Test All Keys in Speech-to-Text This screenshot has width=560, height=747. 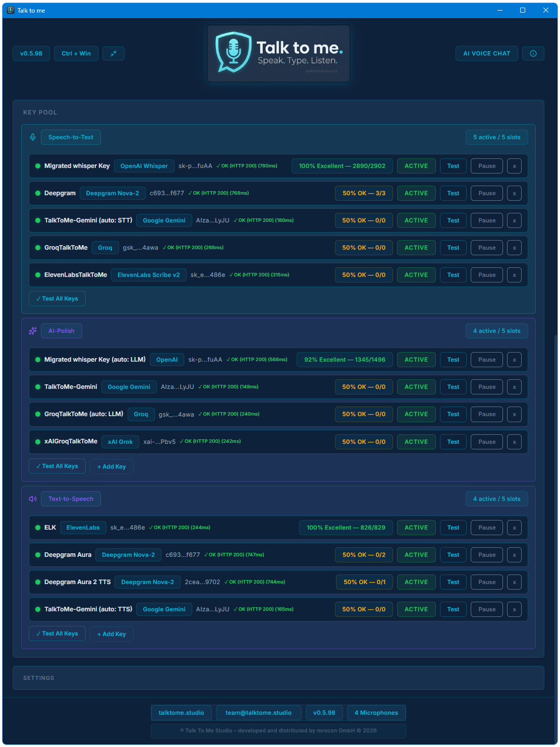point(57,299)
